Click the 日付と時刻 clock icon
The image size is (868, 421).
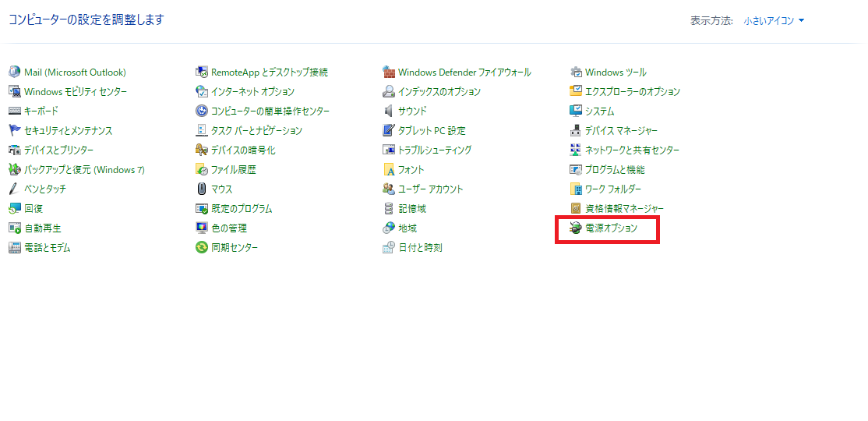point(389,248)
